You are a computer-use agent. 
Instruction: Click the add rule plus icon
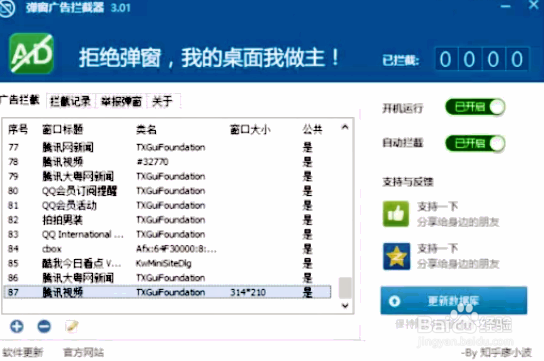[17, 326]
